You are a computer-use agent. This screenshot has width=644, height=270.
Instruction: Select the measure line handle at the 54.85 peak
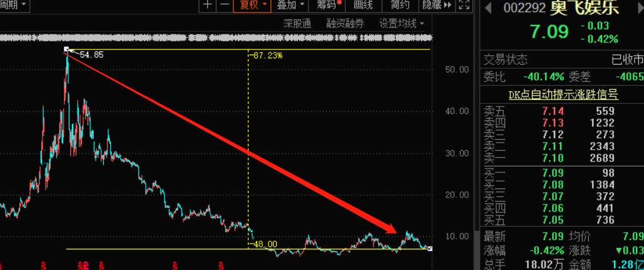click(x=66, y=49)
